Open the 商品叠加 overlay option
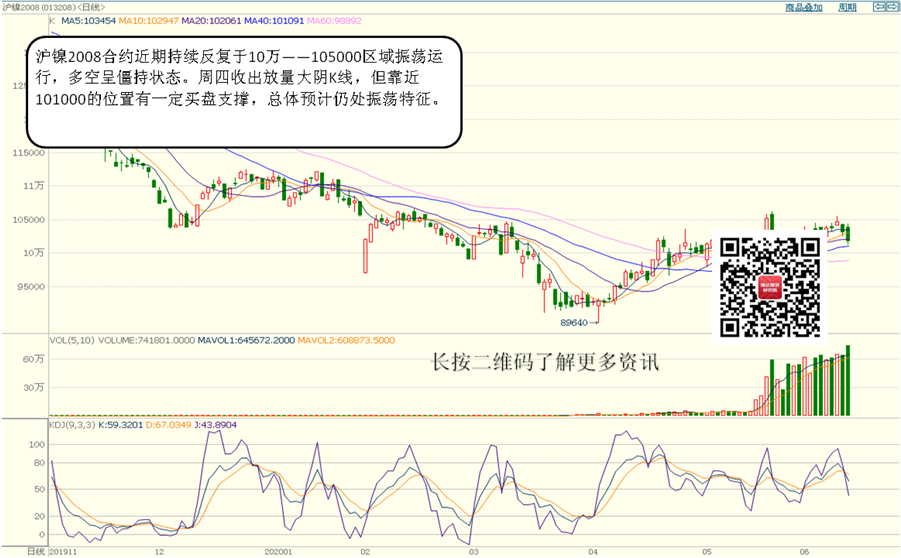 (804, 7)
